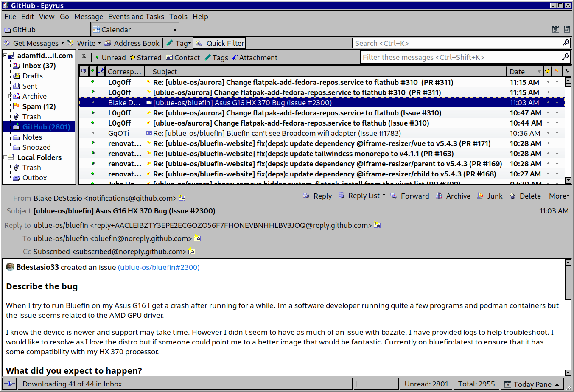Toggle Contact quick filter
The width and height of the screenshot is (574, 392).
pos(183,58)
